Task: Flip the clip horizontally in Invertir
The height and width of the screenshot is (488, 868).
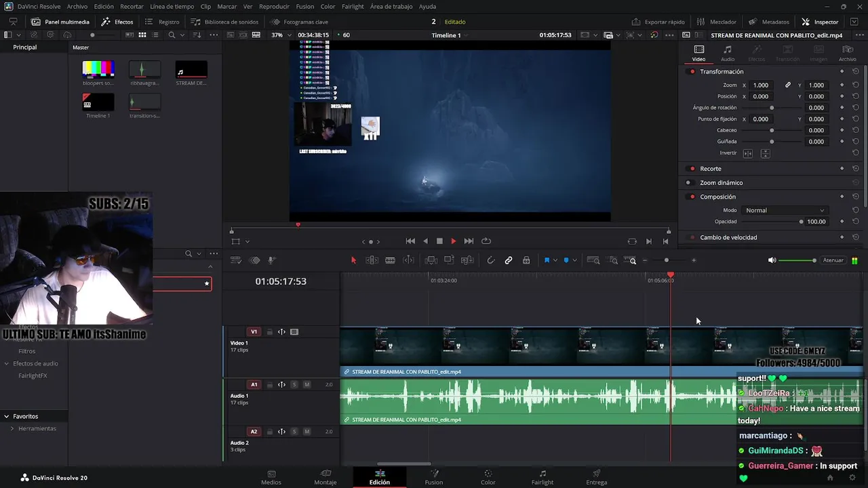Action: click(748, 153)
